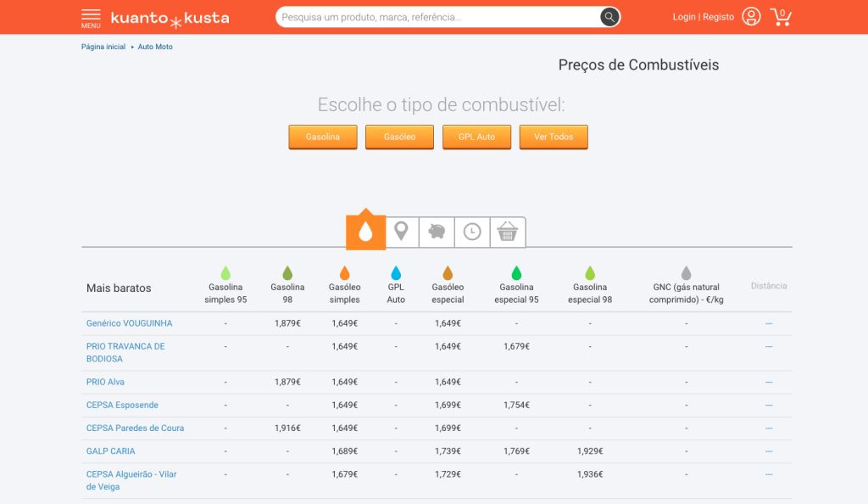The width and height of the screenshot is (868, 504).
Task: Click the Gasolina 98 column label
Action: [x=287, y=294]
